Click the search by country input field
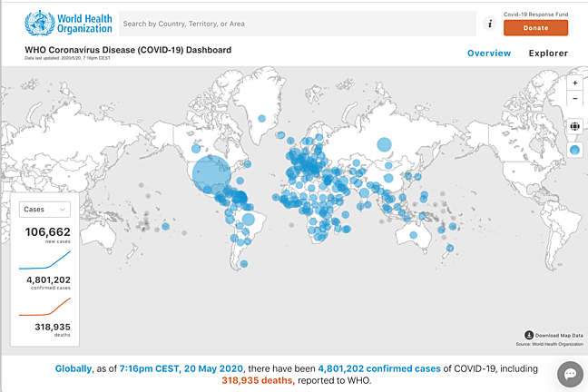The image size is (588, 392). [296, 24]
